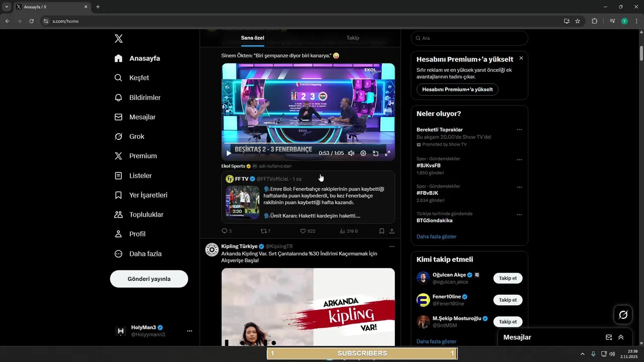This screenshot has height=362, width=644.
Task: Open Profil page
Action: point(130,234)
